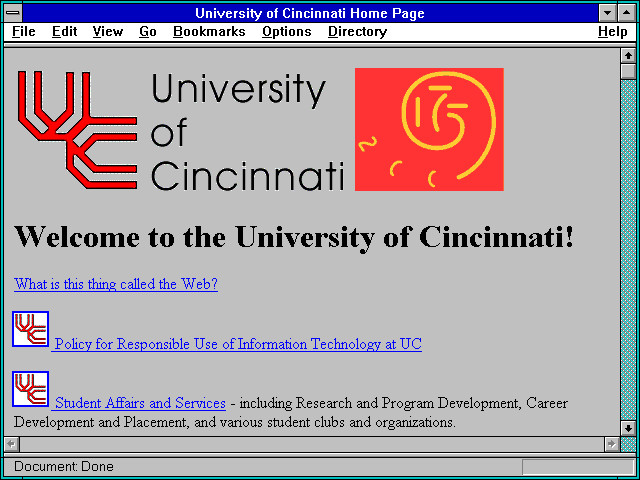
Task: Maximize the window with title bar up arrow
Action: tap(626, 13)
